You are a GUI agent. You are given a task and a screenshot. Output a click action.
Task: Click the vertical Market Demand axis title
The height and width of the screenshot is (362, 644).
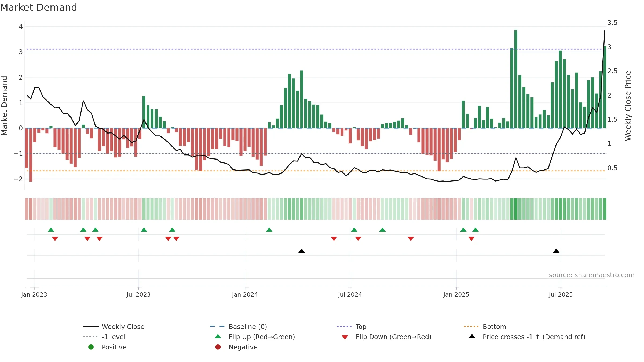(4, 106)
